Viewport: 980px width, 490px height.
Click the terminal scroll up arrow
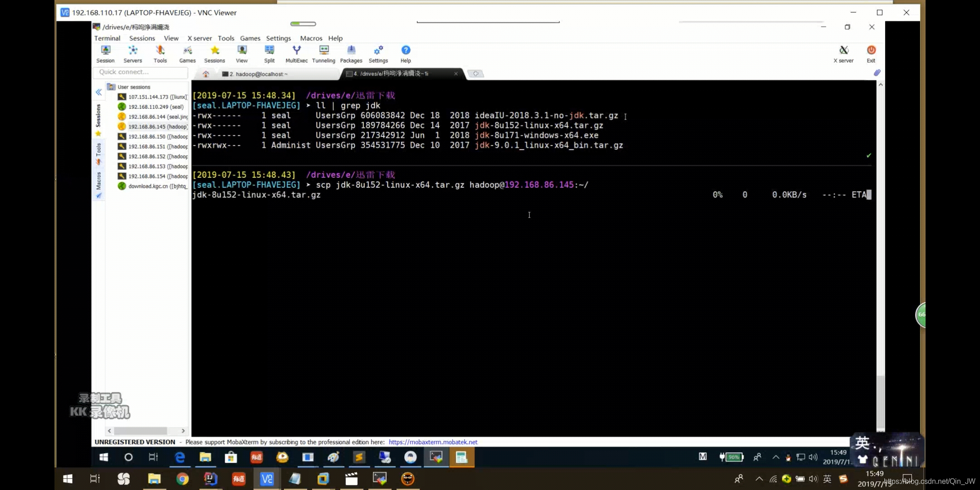point(881,85)
